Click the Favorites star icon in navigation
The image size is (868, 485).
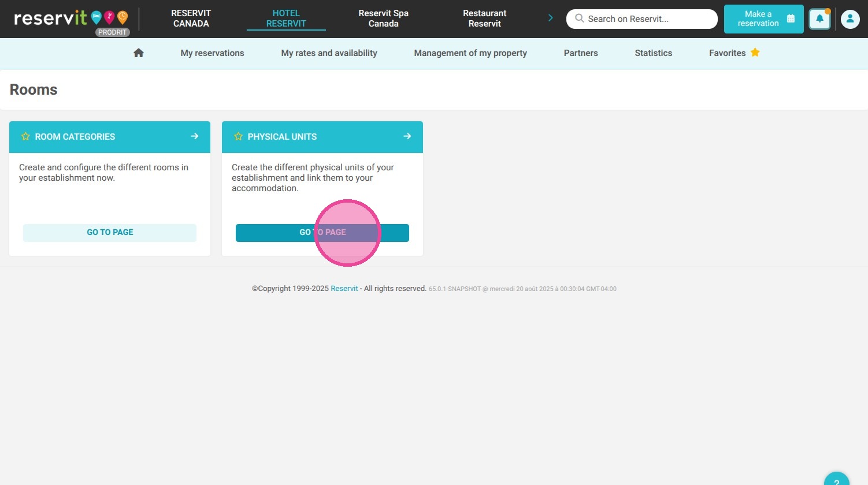pyautogui.click(x=755, y=53)
